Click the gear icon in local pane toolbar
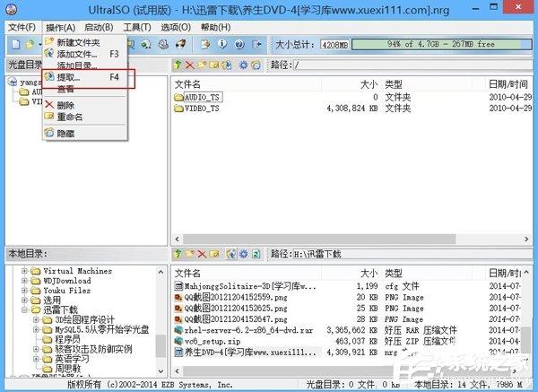Screen dimensions: 538x392 tap(243, 254)
